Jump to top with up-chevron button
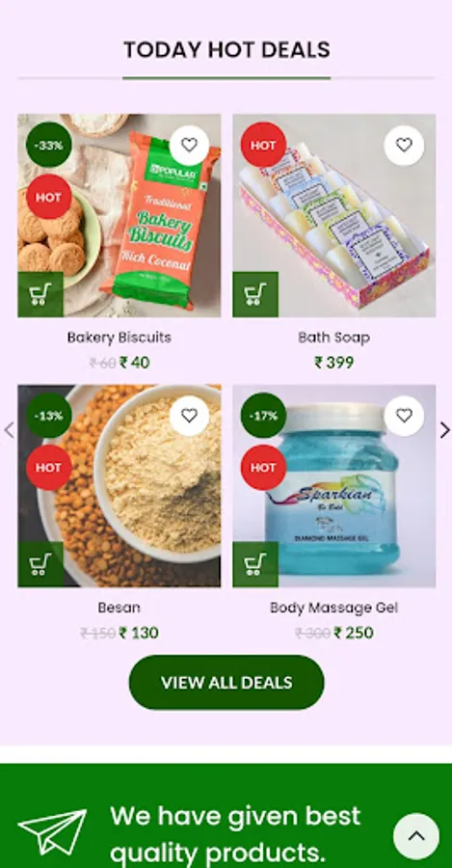This screenshot has width=452, height=868. pyautogui.click(x=416, y=836)
